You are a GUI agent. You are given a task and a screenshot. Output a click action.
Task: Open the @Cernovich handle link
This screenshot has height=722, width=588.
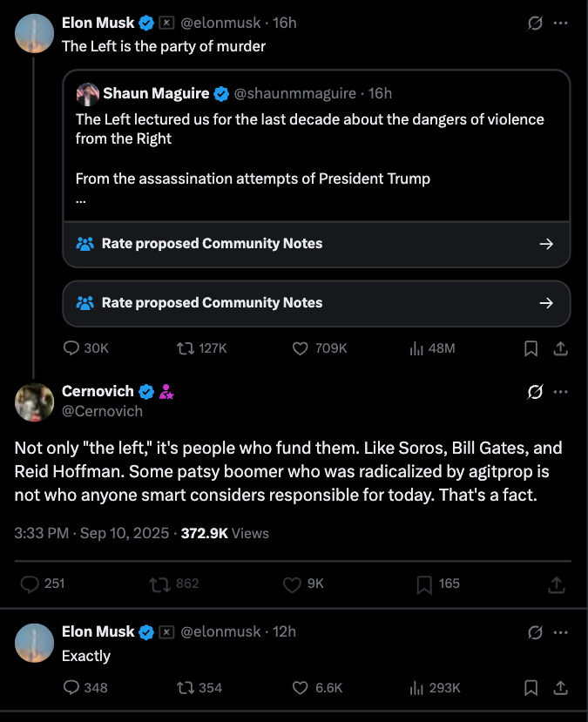[x=102, y=410]
